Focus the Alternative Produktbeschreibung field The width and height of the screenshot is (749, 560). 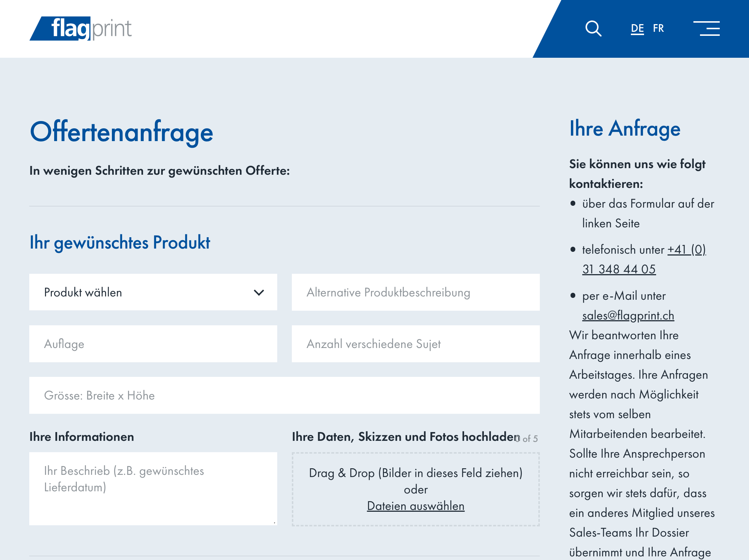tap(415, 292)
